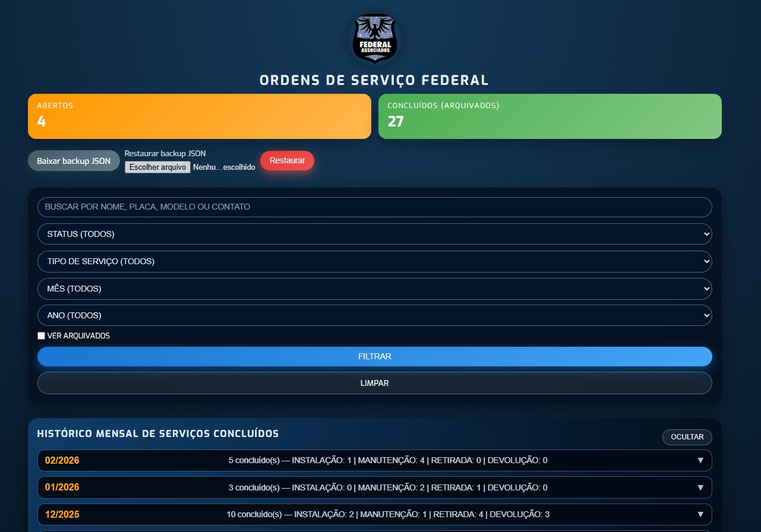Focus the search by name/plate field
Viewport: 761px width, 532px height.
[375, 207]
